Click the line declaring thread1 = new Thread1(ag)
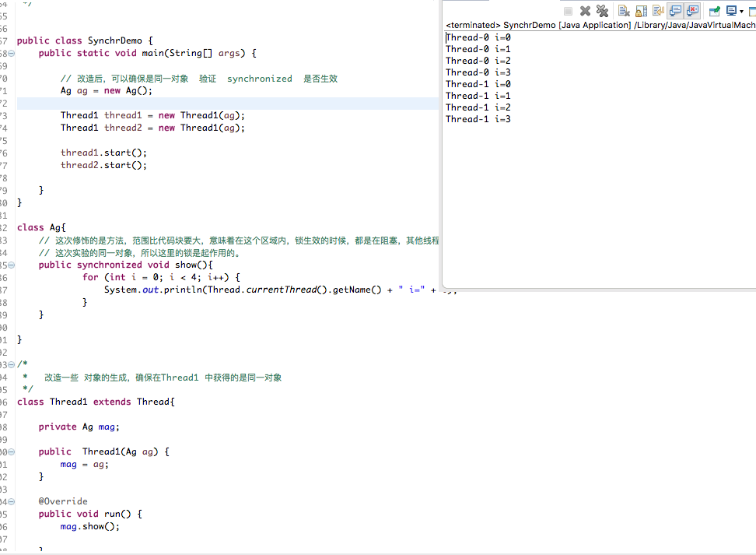756x555 pixels. (152, 115)
